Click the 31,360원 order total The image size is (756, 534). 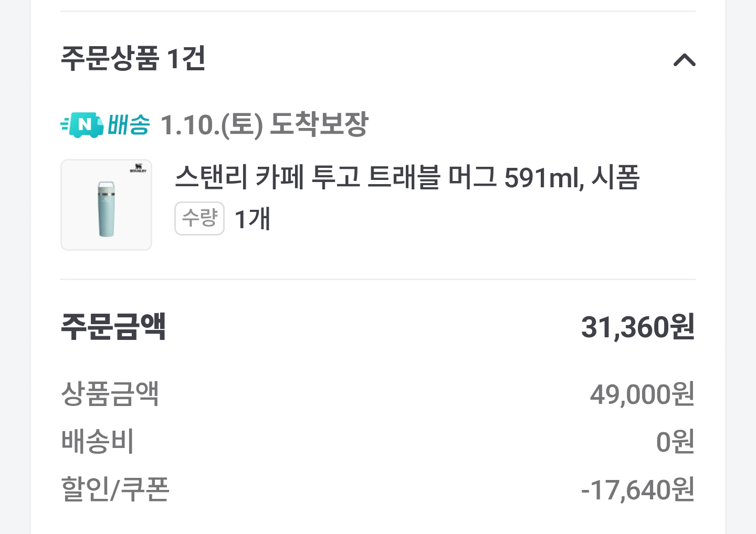(637, 327)
